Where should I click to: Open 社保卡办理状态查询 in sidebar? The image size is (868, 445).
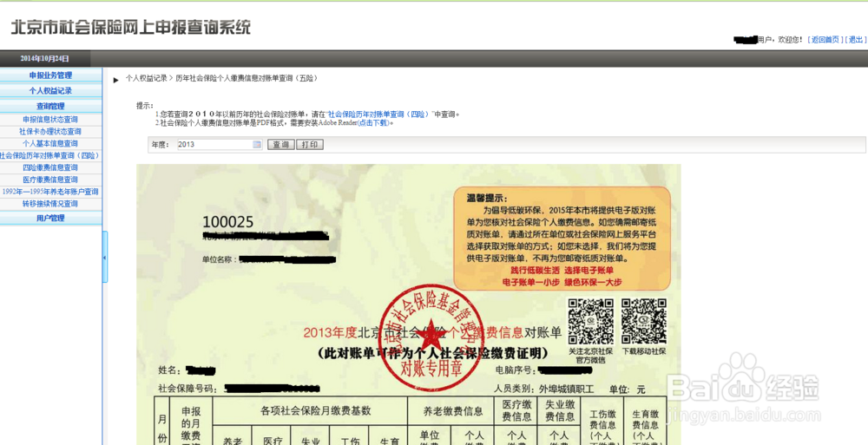(x=50, y=132)
